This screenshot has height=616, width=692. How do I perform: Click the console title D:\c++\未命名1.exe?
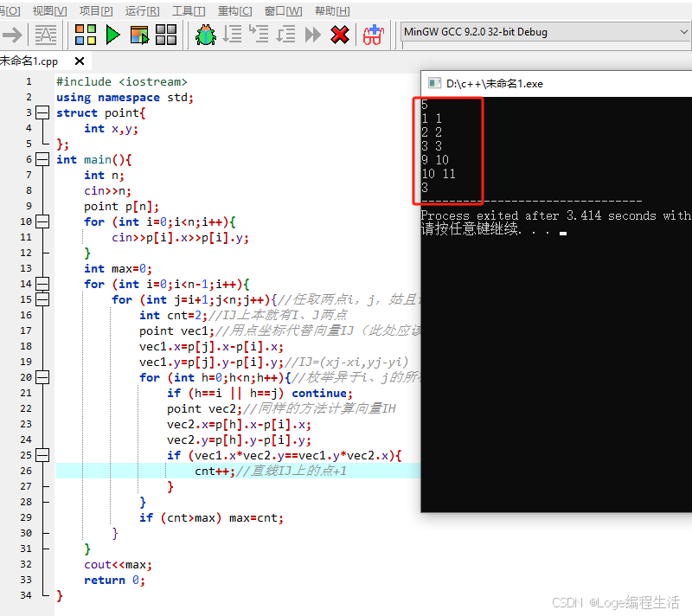(494, 84)
